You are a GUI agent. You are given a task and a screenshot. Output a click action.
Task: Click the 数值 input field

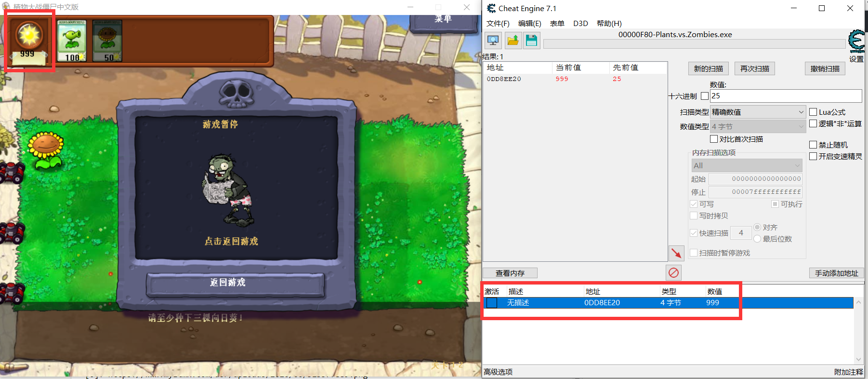click(x=786, y=96)
